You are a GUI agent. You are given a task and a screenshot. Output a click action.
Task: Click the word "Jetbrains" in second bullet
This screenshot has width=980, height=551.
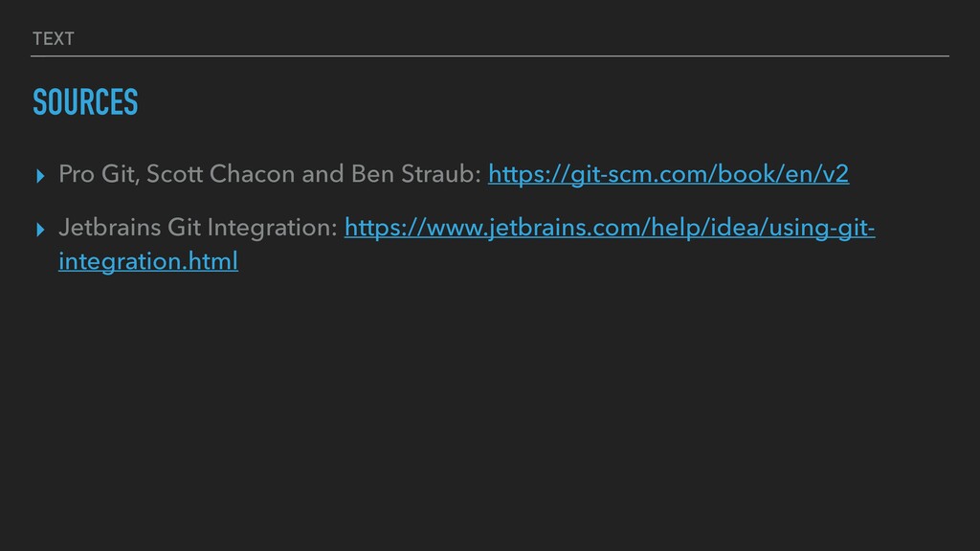(x=109, y=231)
